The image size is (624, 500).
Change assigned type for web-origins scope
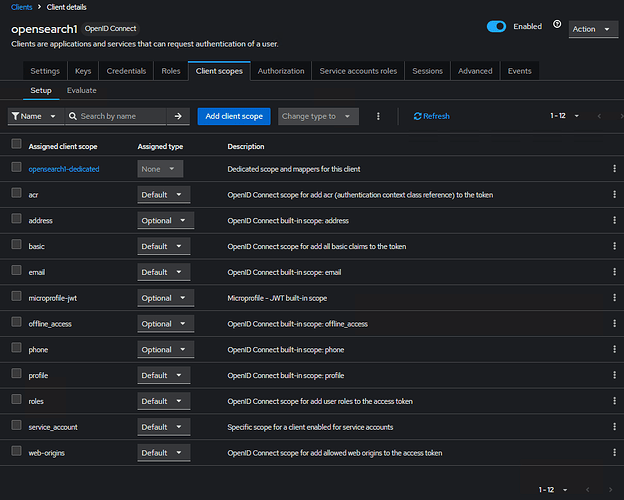tap(164, 453)
